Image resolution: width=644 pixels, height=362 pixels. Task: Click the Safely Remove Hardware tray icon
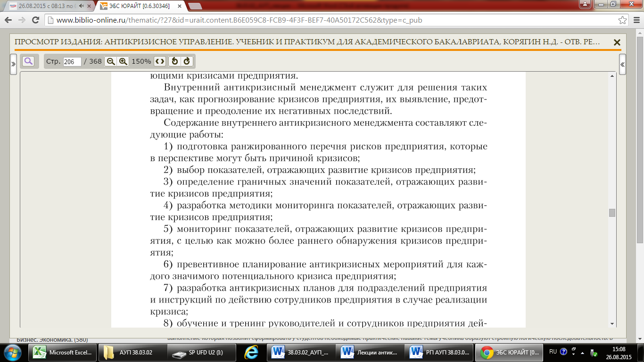594,353
